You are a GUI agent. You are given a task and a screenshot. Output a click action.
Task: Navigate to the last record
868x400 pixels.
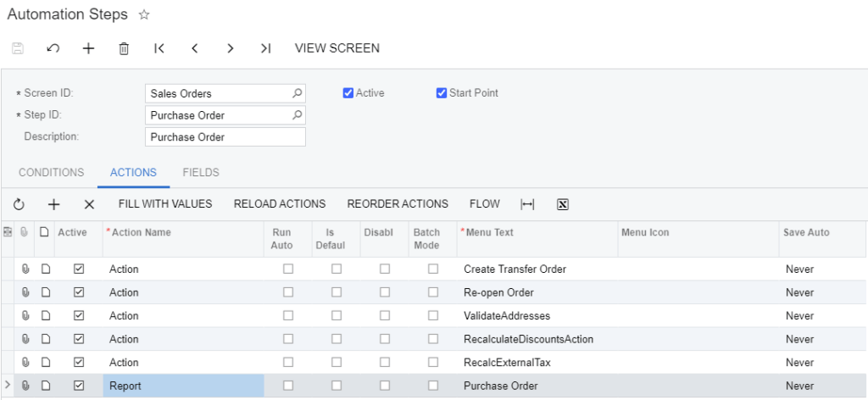coord(265,48)
